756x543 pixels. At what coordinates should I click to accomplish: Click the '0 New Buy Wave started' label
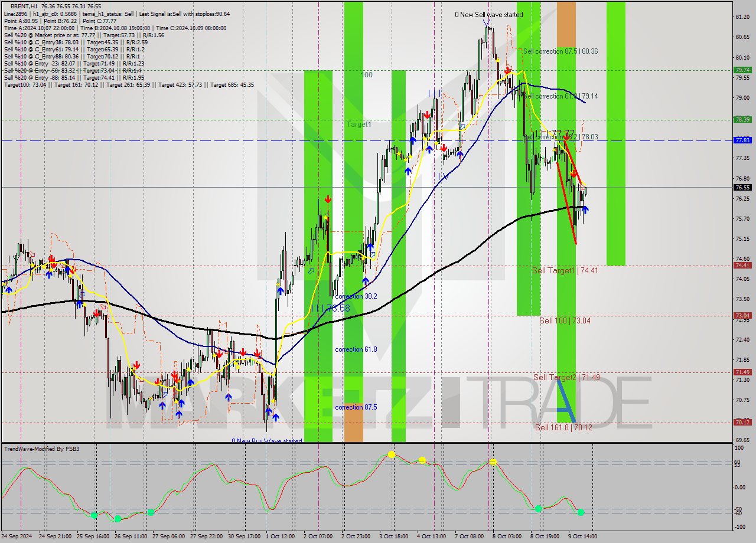(x=266, y=441)
